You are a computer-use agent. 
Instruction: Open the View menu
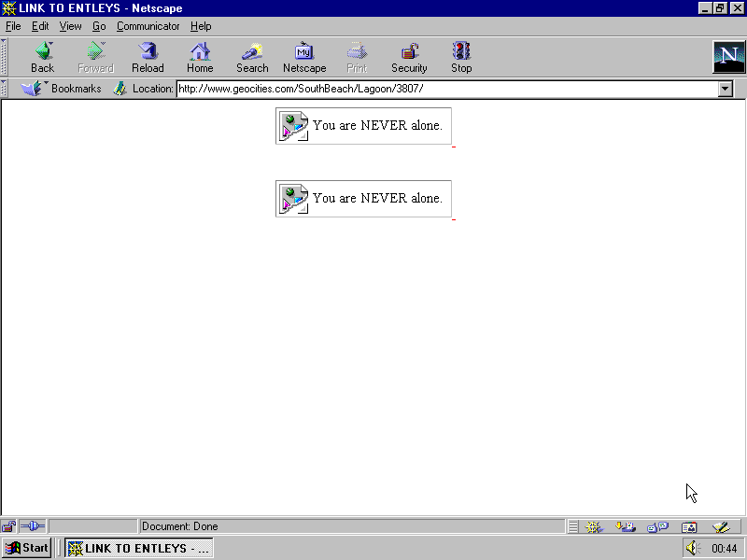(x=70, y=26)
